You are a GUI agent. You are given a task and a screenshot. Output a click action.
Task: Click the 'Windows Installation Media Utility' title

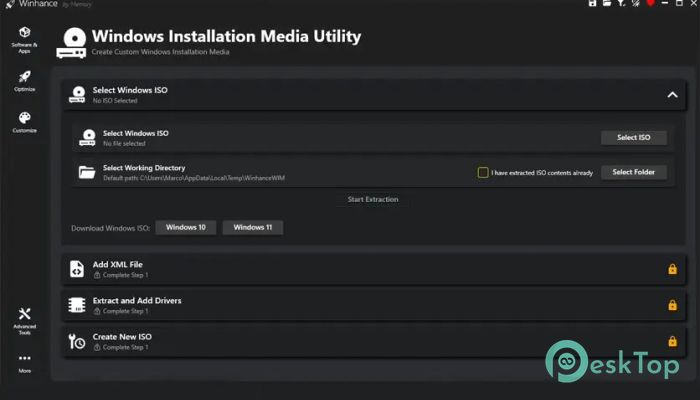click(226, 36)
